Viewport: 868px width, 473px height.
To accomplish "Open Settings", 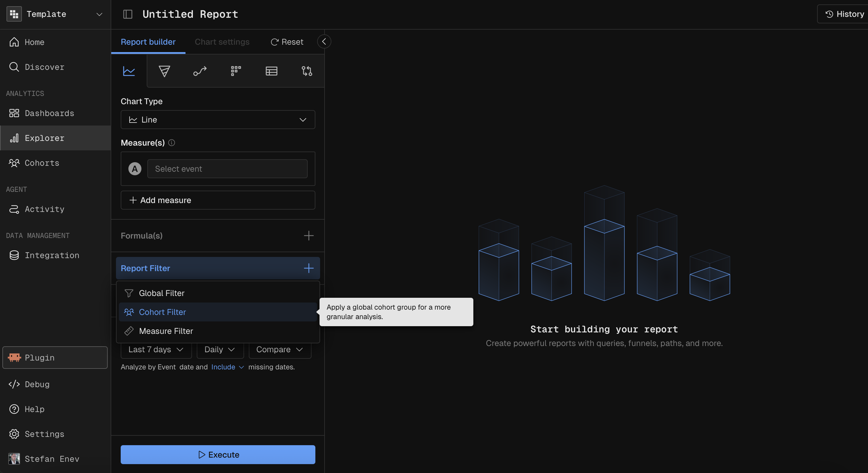I will click(x=55, y=434).
